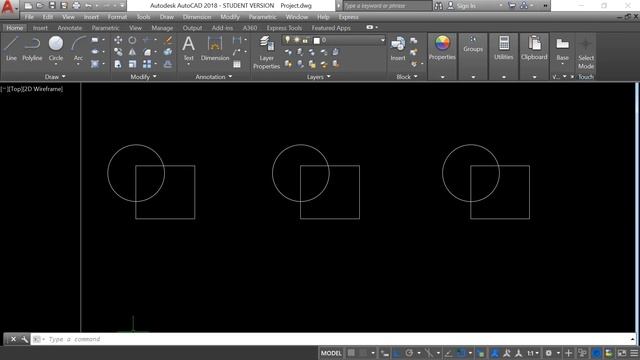Open the Circle tool dropdown arrow
Image resolution: width=640 pixels, height=360 pixels.
point(56,65)
